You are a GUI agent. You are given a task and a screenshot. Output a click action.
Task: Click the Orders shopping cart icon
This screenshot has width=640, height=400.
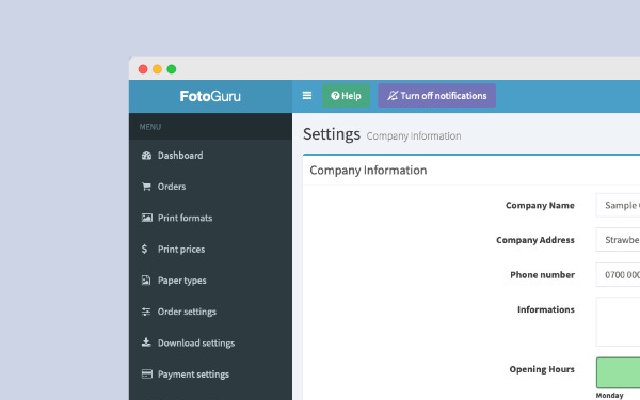pyautogui.click(x=146, y=187)
